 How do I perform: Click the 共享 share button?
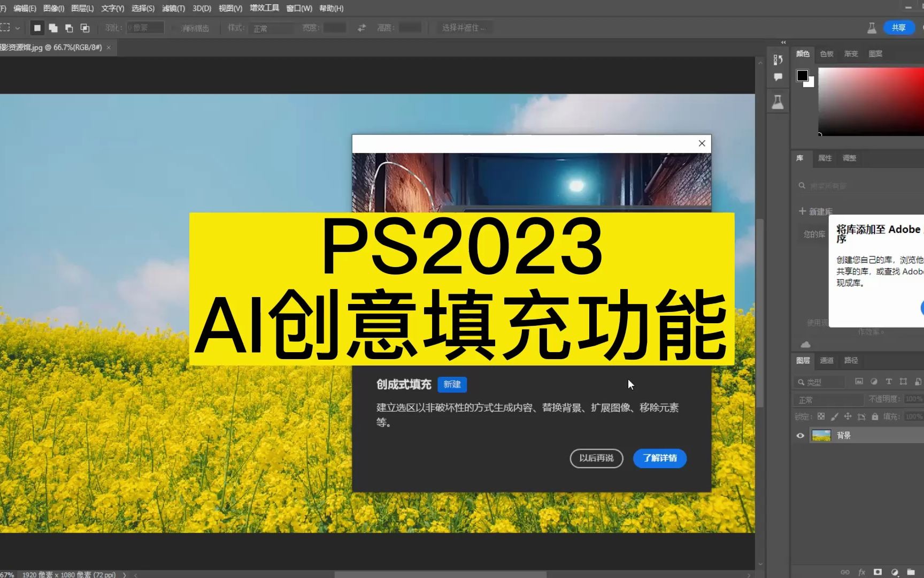[x=899, y=28]
